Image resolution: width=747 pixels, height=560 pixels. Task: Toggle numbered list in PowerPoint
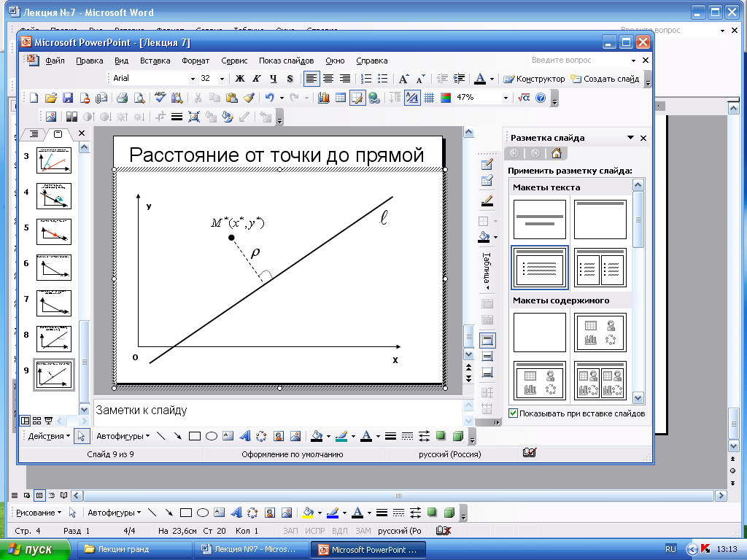point(366,79)
